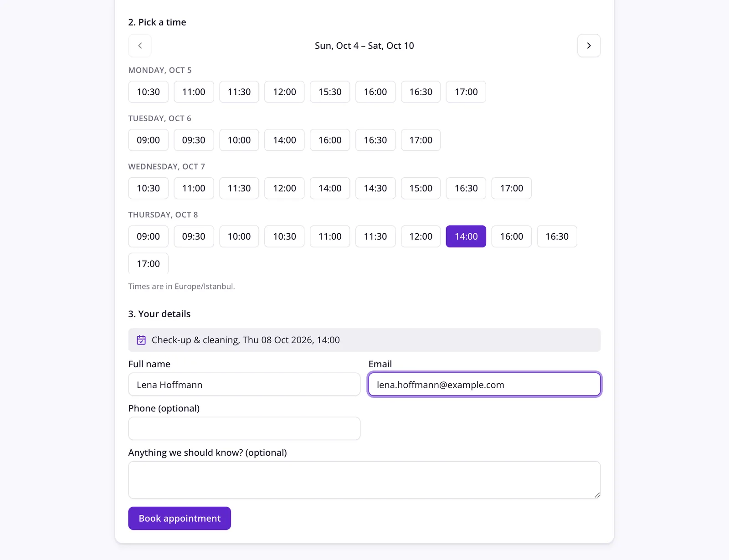
Task: Choose Thursday 16:00 time slot
Action: coord(511,236)
